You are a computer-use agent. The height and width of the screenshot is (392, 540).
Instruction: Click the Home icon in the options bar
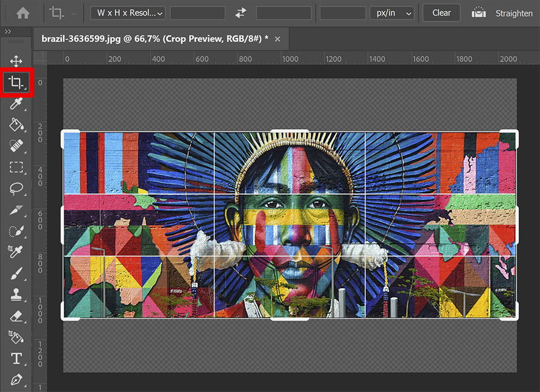(x=23, y=13)
